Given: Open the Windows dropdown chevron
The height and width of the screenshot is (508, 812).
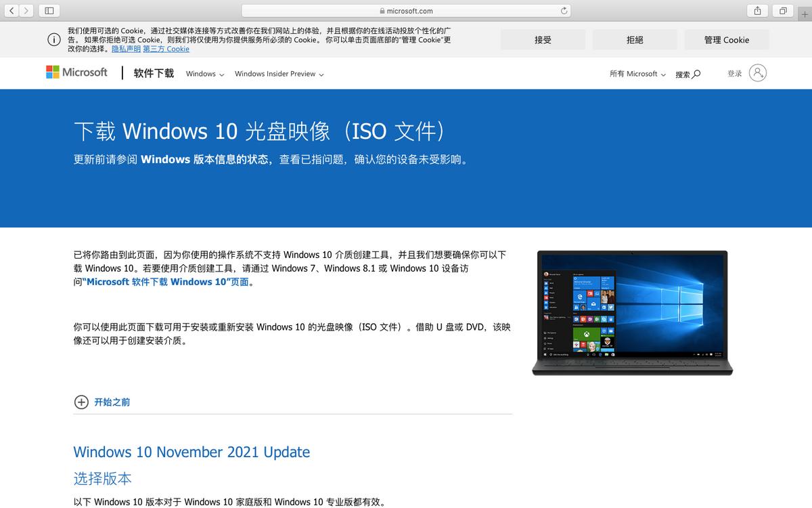Looking at the screenshot, I should tap(220, 75).
